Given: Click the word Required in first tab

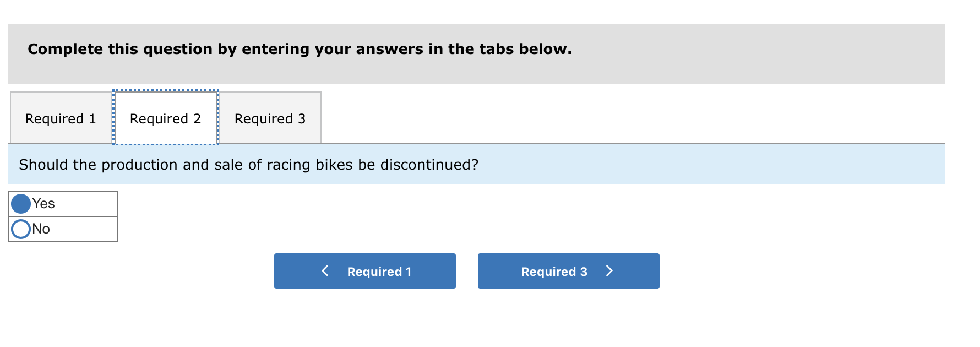Looking at the screenshot, I should pos(55,119).
